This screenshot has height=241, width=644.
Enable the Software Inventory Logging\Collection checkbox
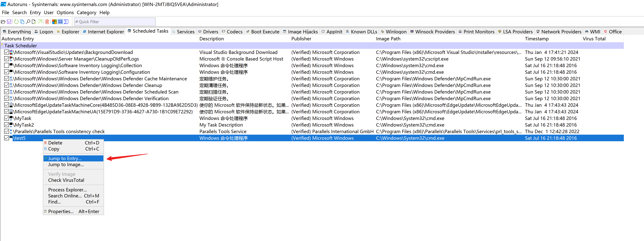(7, 65)
